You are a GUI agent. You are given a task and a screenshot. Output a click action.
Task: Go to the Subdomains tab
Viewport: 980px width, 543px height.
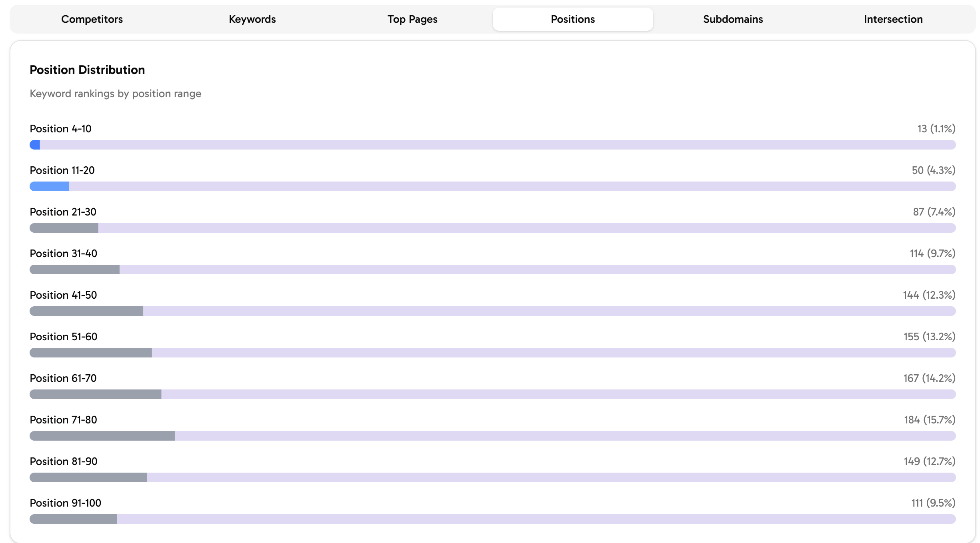point(733,19)
